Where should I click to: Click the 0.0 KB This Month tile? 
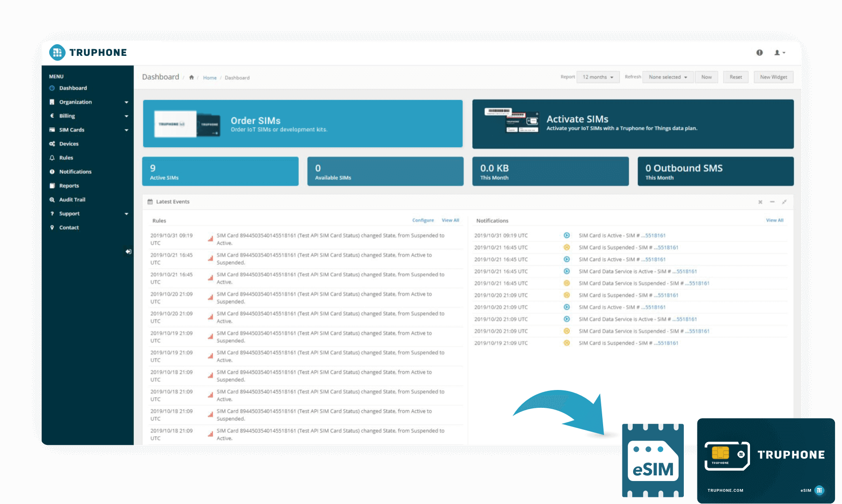tap(551, 171)
